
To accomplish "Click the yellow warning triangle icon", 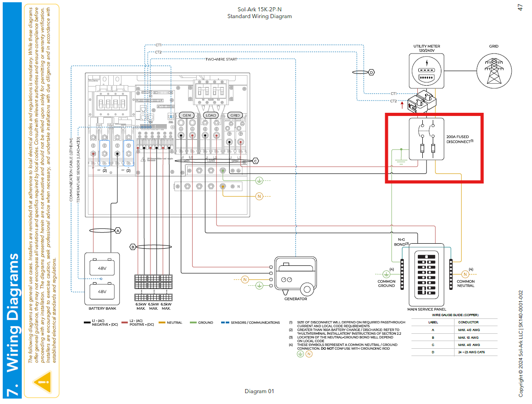I will point(43,382).
